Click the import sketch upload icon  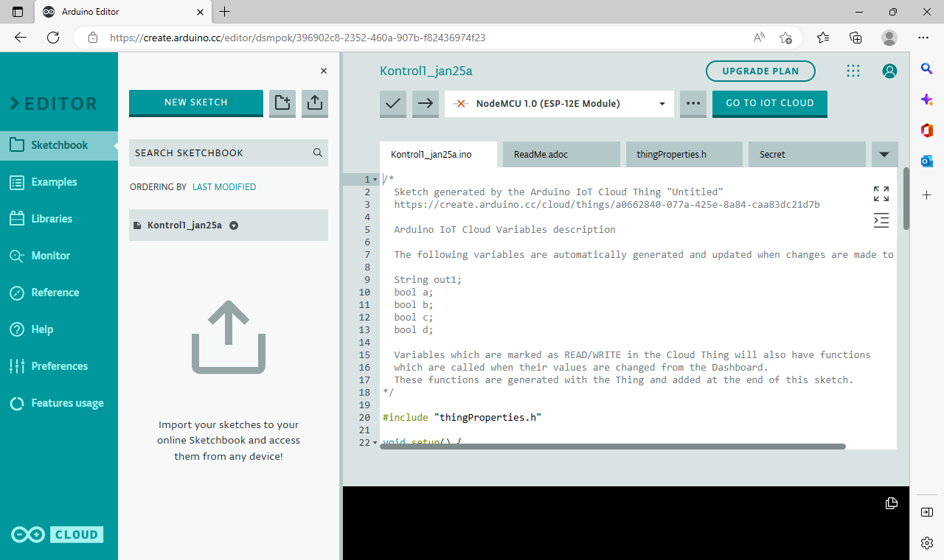click(315, 103)
